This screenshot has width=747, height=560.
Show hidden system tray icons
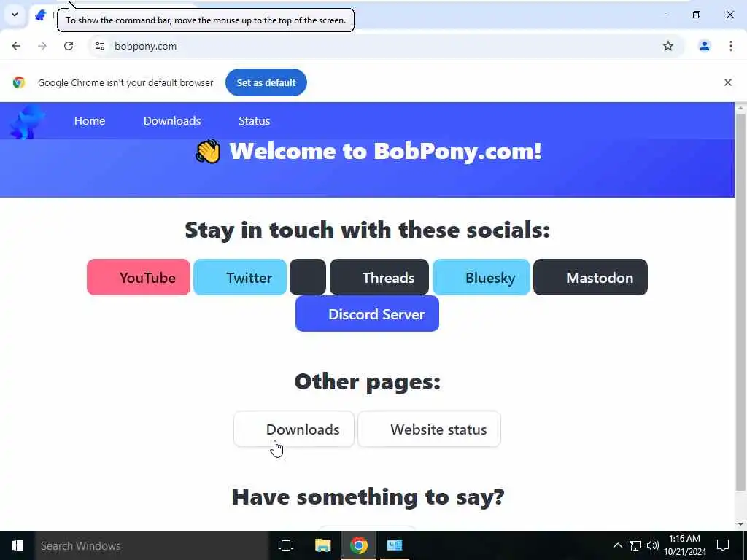[617, 545]
